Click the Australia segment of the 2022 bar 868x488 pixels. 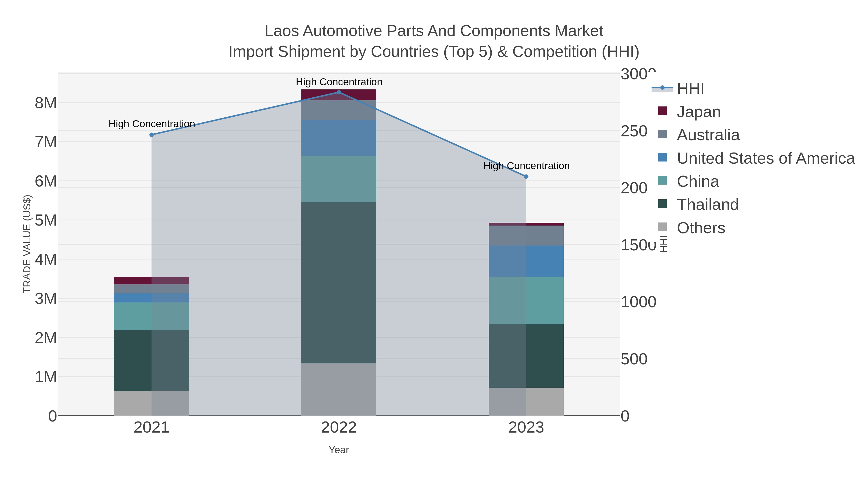pos(339,110)
